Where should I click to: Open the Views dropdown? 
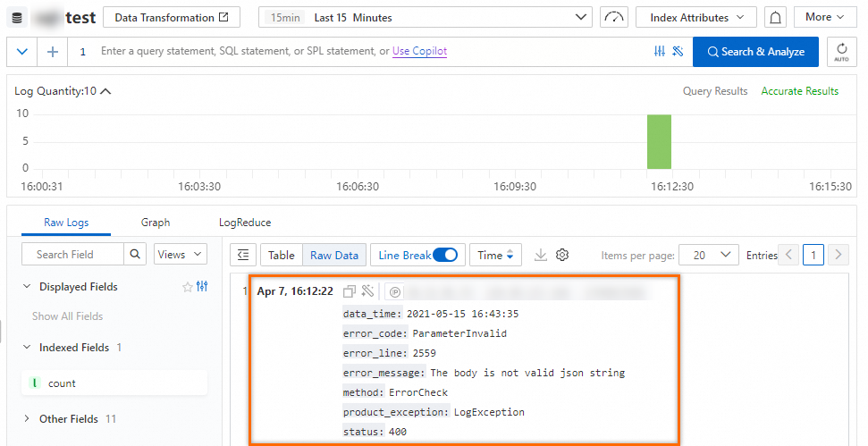(x=180, y=254)
